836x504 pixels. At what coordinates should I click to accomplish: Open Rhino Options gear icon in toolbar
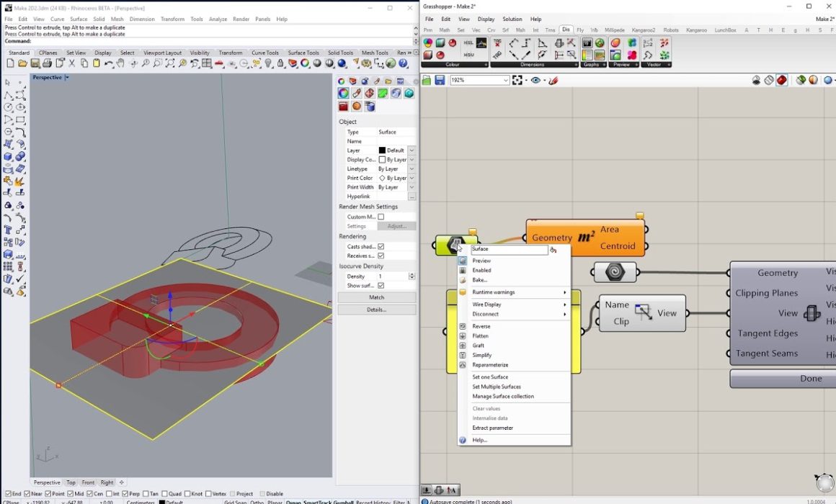(x=366, y=63)
